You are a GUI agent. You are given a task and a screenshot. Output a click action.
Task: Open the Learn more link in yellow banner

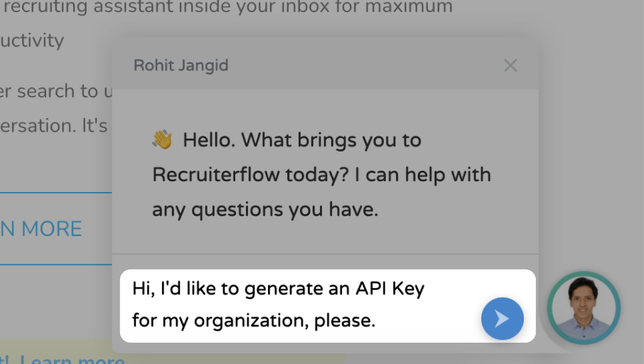click(73, 359)
